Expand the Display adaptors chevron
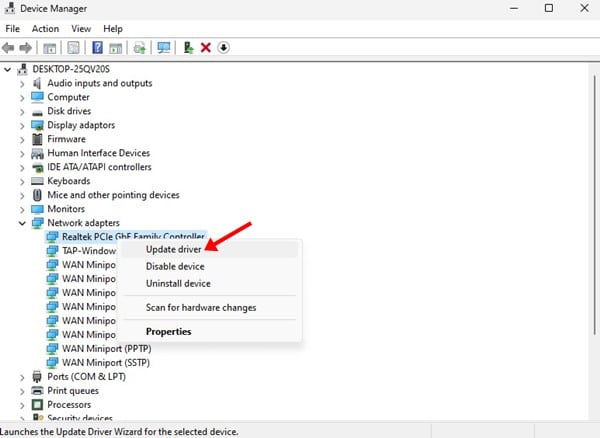This screenshot has width=600, height=438. pos(22,126)
